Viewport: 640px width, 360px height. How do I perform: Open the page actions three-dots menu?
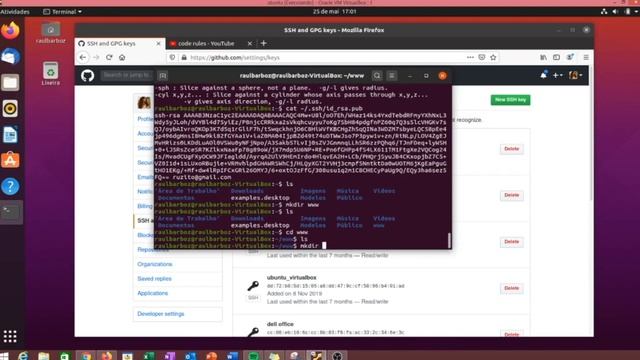click(470, 58)
